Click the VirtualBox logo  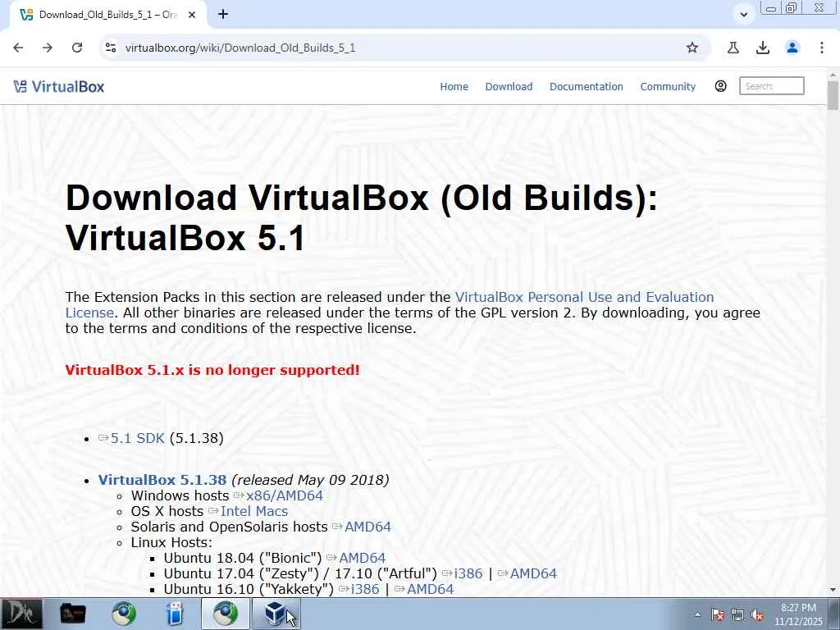click(59, 86)
